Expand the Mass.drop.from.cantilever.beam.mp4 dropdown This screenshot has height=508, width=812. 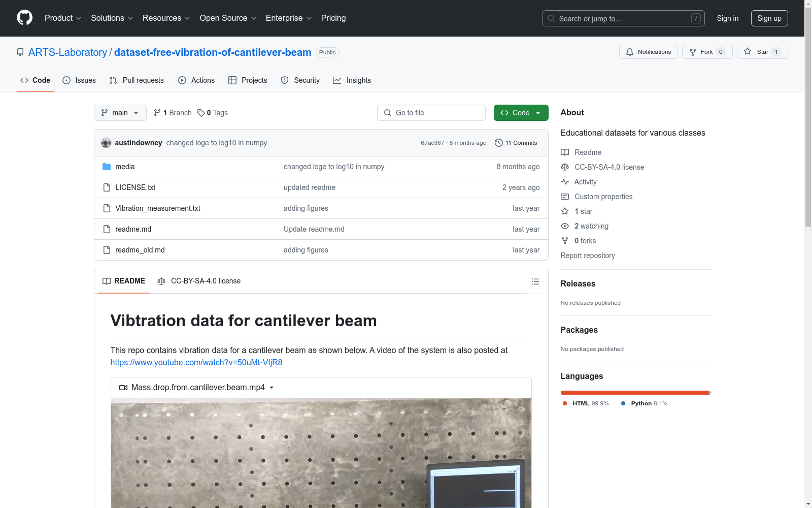[197, 388]
